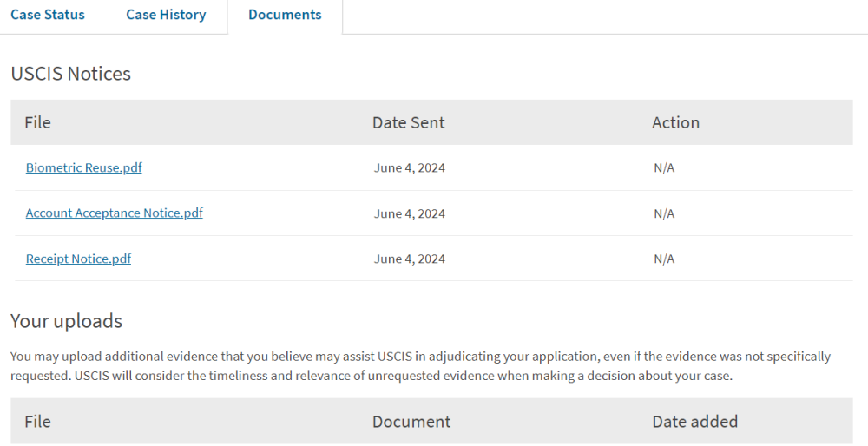The height and width of the screenshot is (446, 868).
Task: Click the File header in USCIS Notices table
Action: pyautogui.click(x=37, y=122)
